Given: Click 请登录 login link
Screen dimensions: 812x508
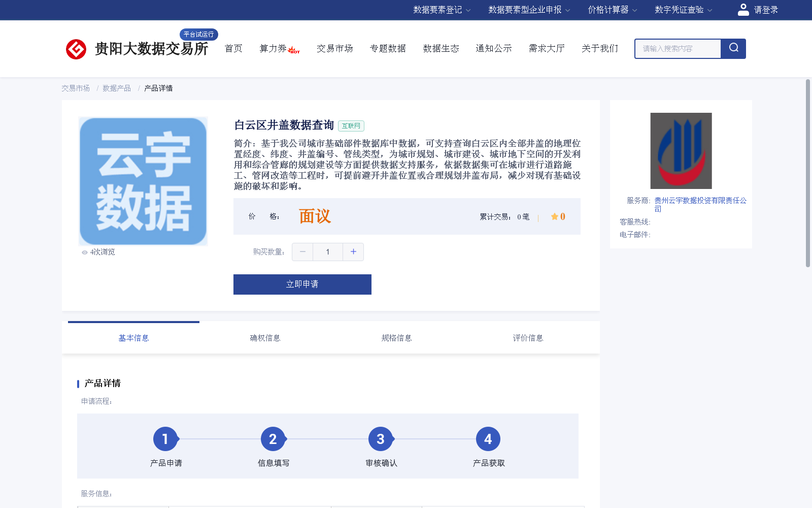Looking at the screenshot, I should [766, 10].
